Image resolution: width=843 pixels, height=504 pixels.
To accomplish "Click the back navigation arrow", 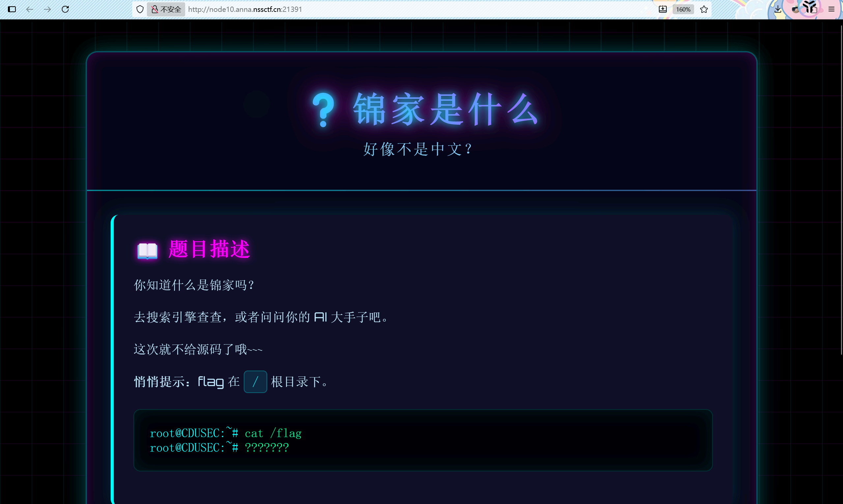I will pyautogui.click(x=30, y=9).
